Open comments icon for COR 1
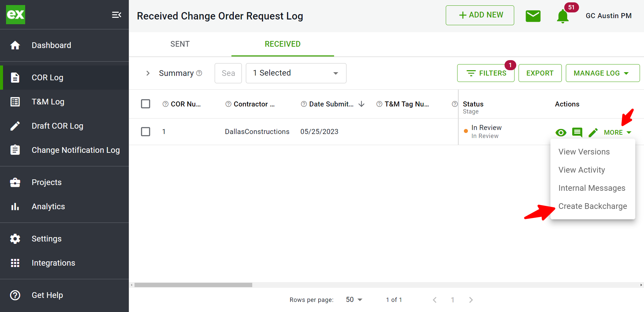This screenshot has width=644, height=312. pos(577,132)
